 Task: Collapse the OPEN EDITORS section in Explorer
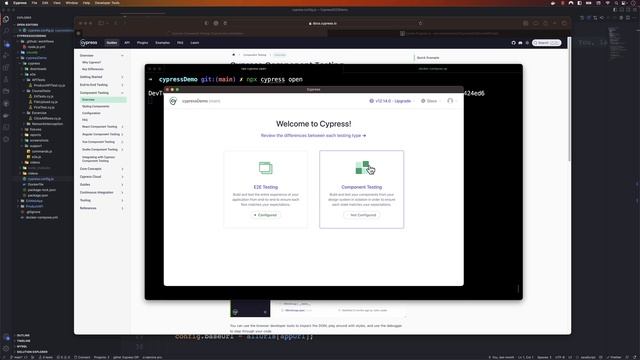coord(27,24)
